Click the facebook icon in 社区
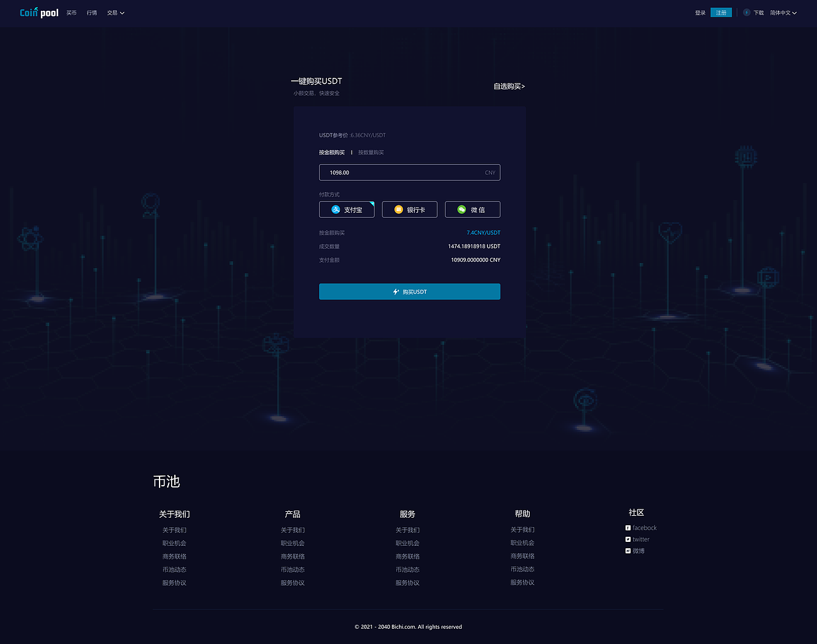Image resolution: width=817 pixels, height=644 pixels. [628, 528]
